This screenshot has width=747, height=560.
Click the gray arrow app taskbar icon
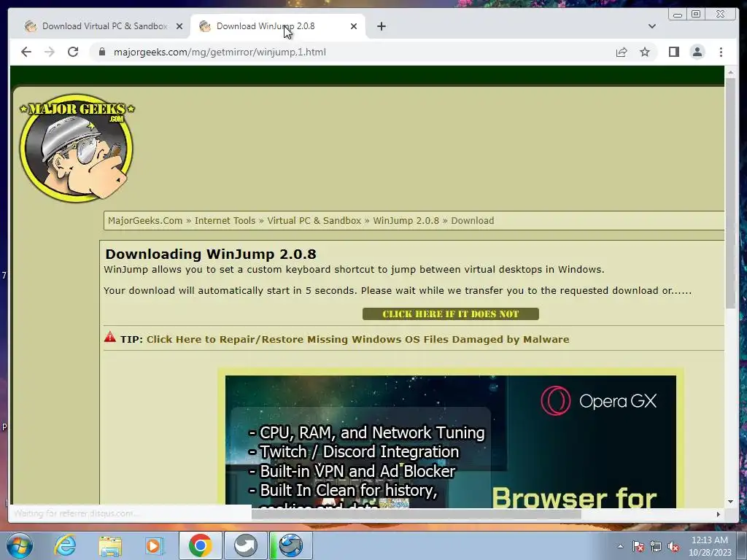246,545
